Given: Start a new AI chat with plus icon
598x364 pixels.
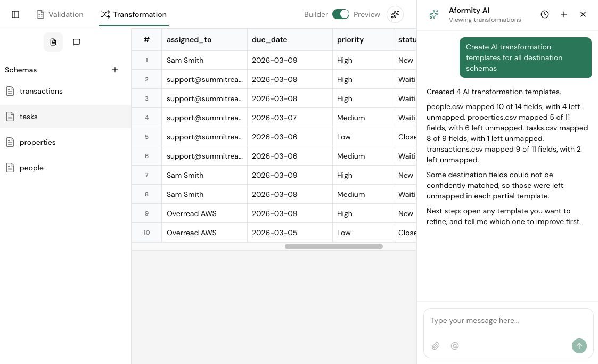Looking at the screenshot, I should (564, 14).
